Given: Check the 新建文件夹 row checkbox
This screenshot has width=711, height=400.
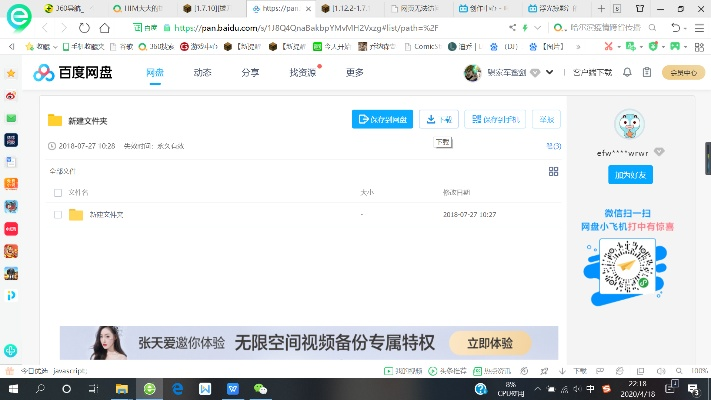Looking at the screenshot, I should (x=58, y=215).
